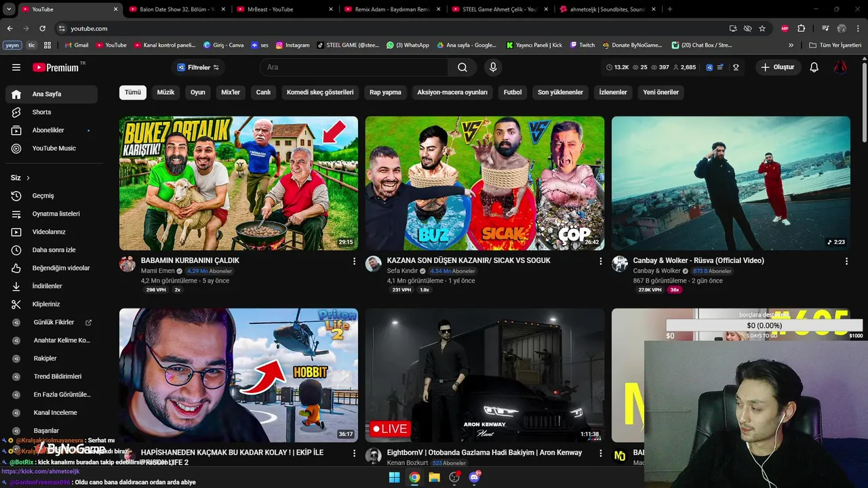Toggle the eye-slash icon in address bar
The height and width of the screenshot is (488, 868).
click(747, 28)
